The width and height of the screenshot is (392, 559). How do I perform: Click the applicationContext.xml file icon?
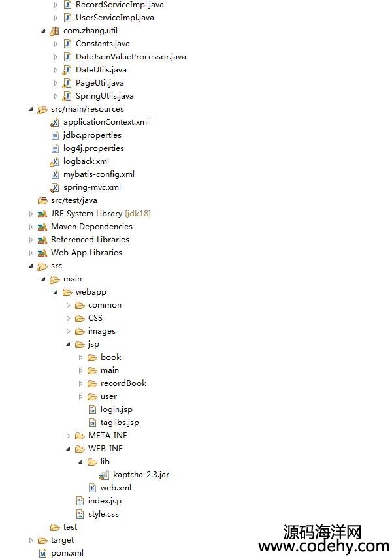coord(55,123)
